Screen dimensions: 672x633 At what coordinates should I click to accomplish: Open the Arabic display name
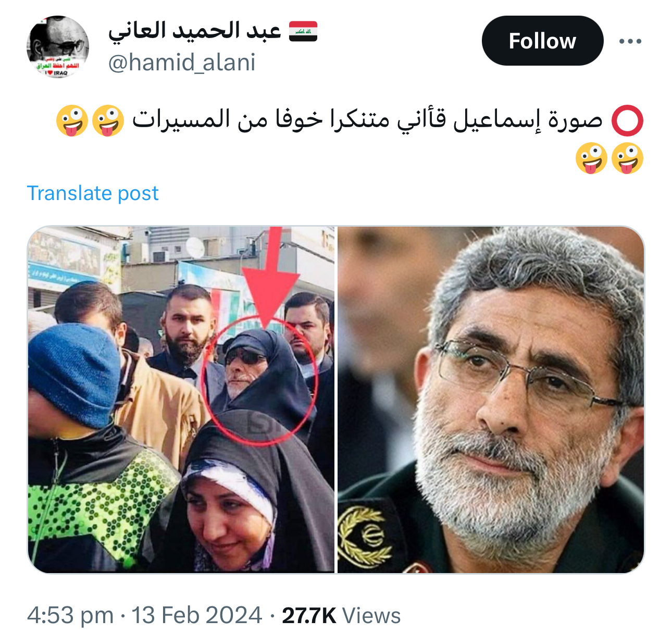tap(195, 31)
